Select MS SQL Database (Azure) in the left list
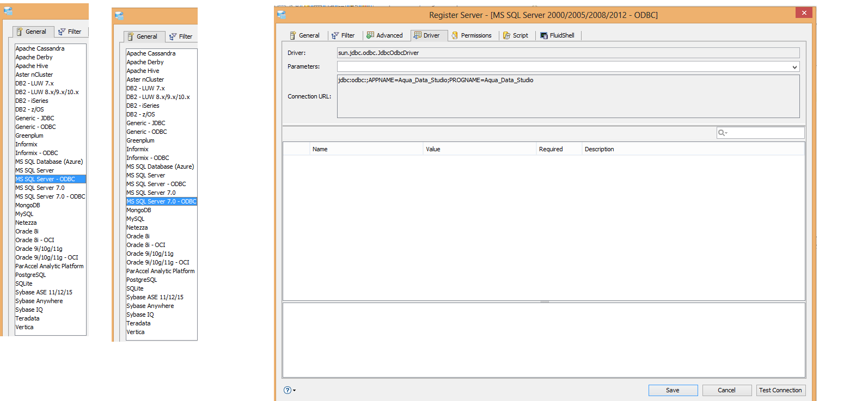The image size is (868, 401). click(50, 162)
